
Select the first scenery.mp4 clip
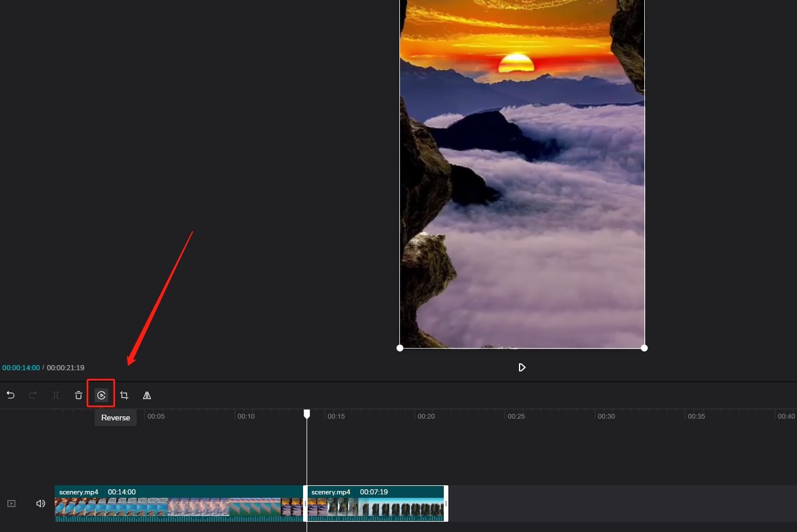[x=171, y=504]
